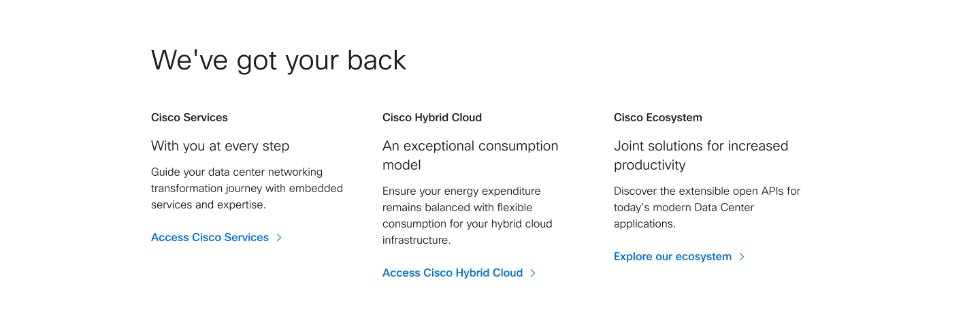The image size is (980, 325).
Task: Click the Ensure your energy expenditure paragraph
Action: coord(468,216)
